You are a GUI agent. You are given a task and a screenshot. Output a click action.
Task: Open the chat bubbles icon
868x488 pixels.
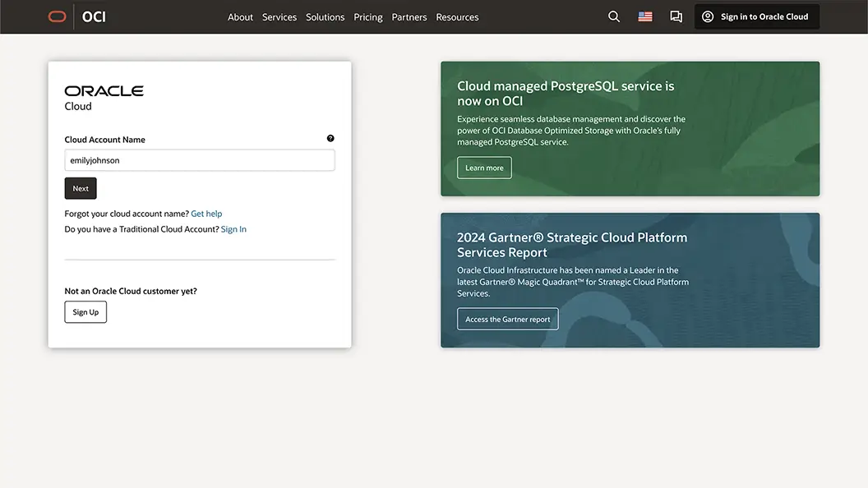pyautogui.click(x=676, y=16)
